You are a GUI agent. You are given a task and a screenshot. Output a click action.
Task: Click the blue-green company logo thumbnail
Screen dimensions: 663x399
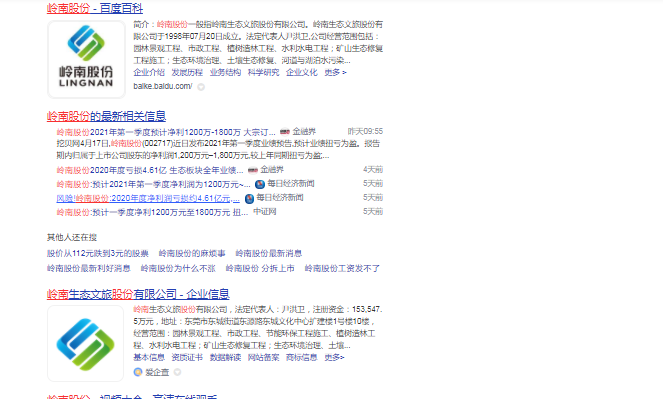tap(85, 344)
